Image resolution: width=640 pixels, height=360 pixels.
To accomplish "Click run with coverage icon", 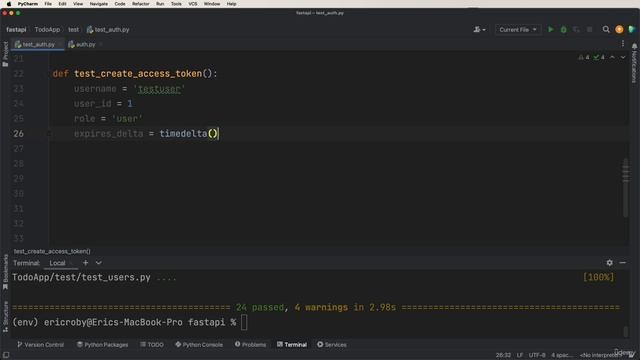I will point(576,29).
